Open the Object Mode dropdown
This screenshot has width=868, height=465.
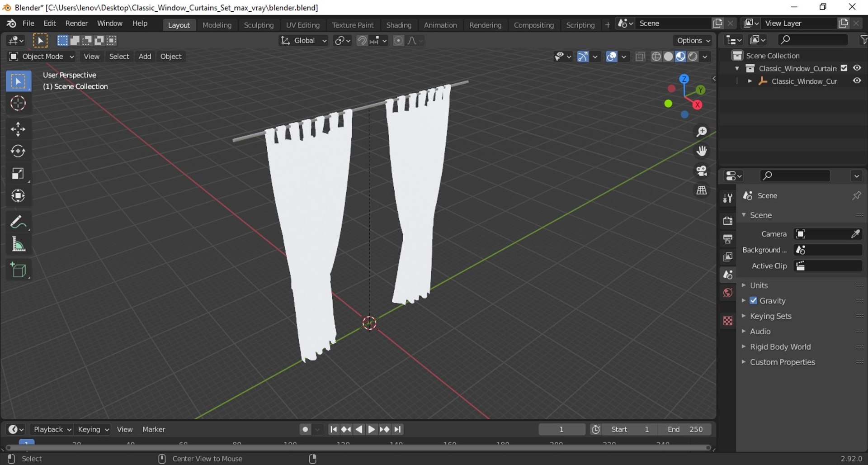(x=42, y=57)
